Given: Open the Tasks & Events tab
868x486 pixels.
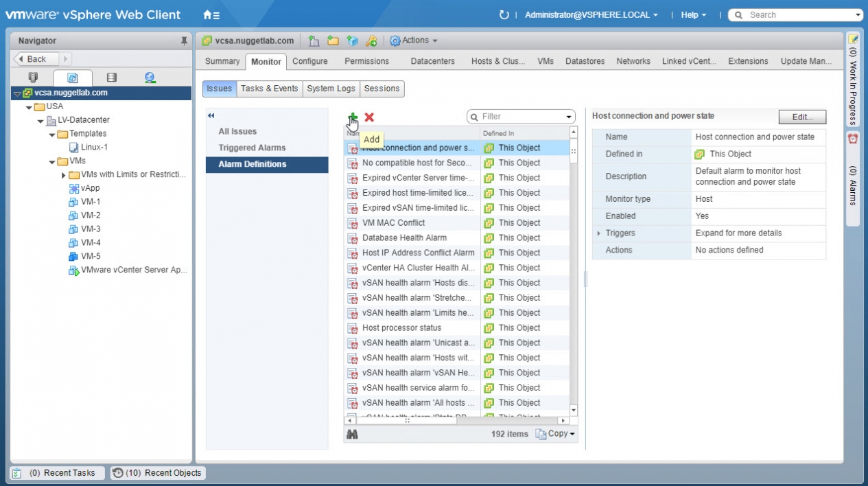Looking at the screenshot, I should 269,89.
